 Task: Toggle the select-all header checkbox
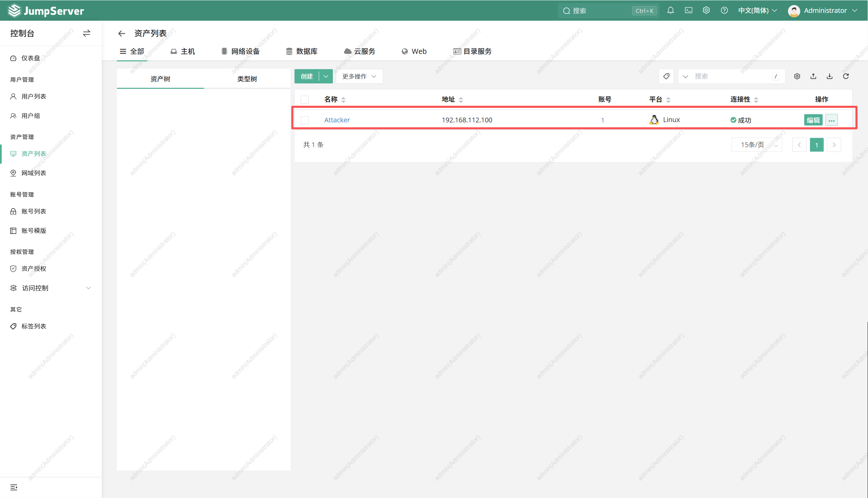pyautogui.click(x=305, y=100)
